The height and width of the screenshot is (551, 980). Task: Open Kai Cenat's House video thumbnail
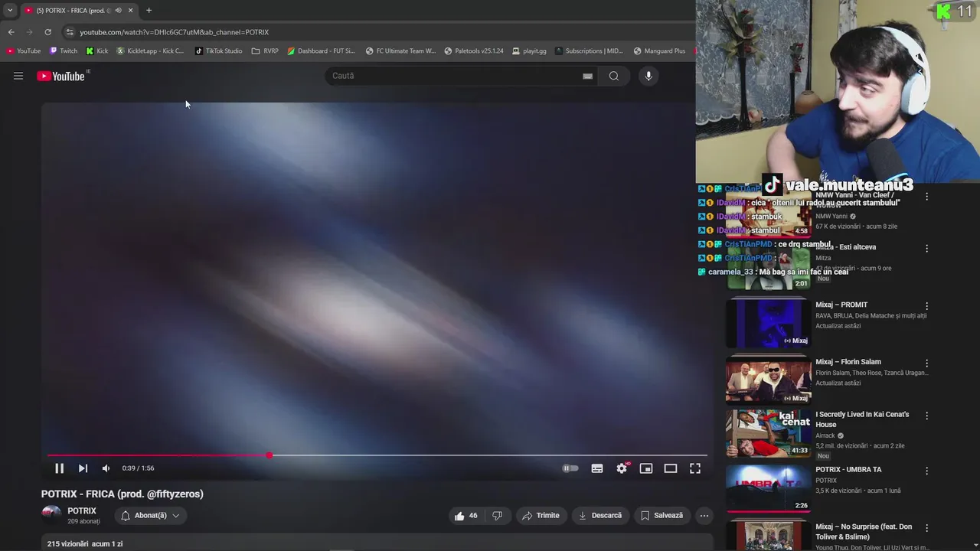click(768, 433)
